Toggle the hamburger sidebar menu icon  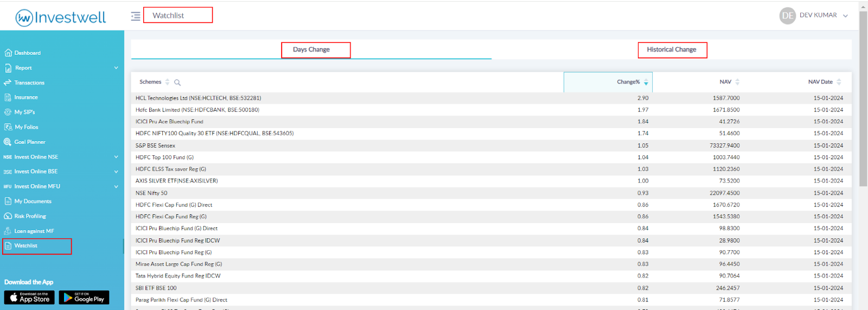click(x=136, y=16)
